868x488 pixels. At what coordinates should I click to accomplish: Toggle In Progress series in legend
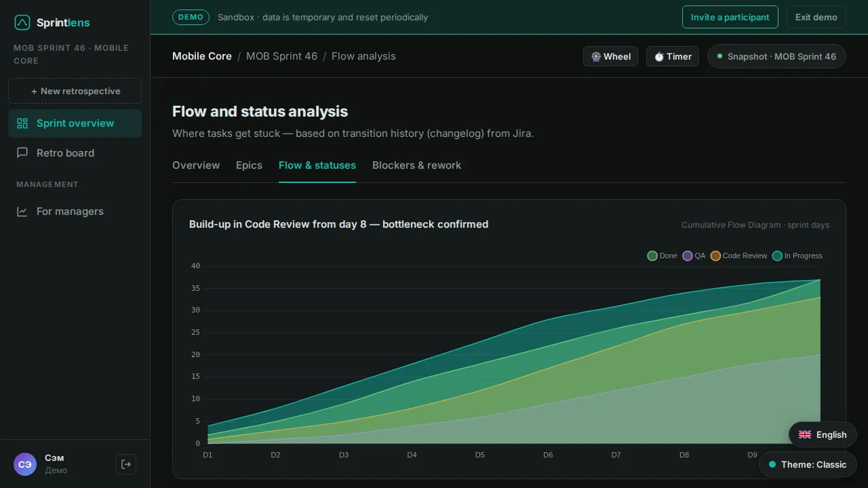797,256
